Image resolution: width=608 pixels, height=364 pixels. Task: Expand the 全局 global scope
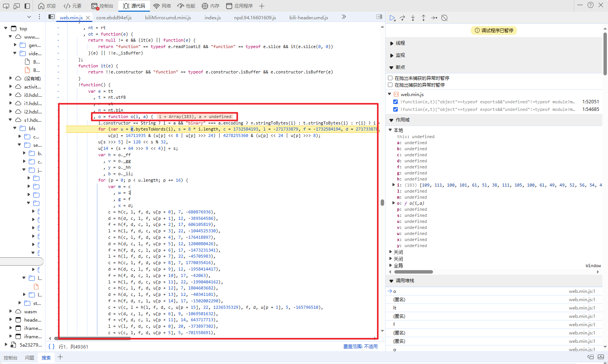coord(391,266)
